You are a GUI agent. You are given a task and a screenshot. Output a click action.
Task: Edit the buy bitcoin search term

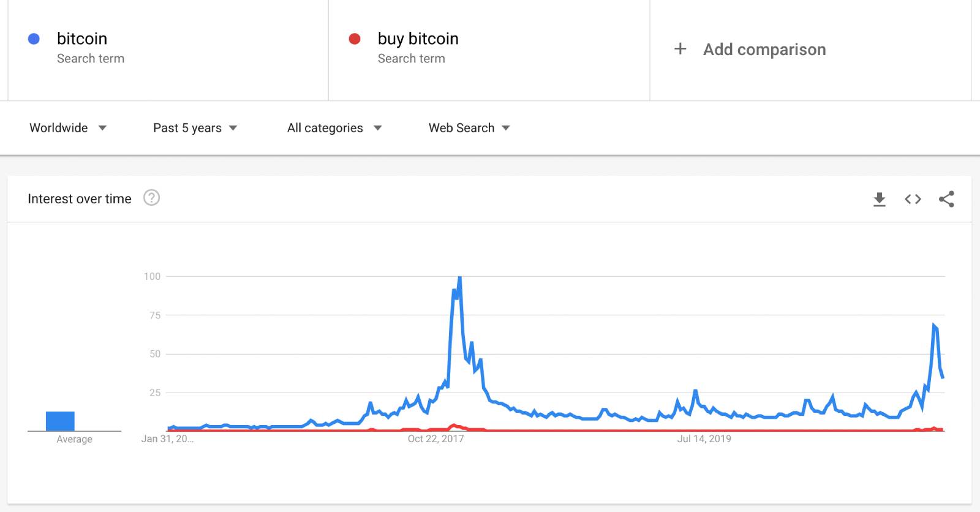[x=418, y=39]
